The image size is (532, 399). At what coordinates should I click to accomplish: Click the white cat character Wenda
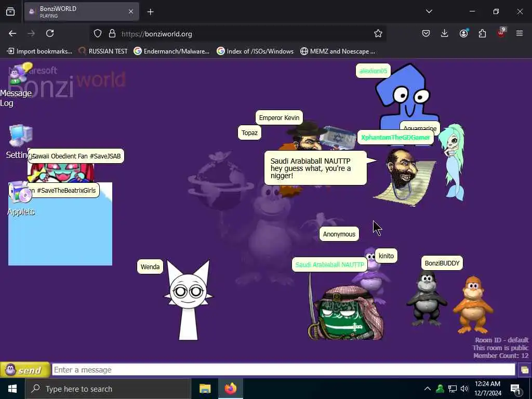tap(188, 300)
